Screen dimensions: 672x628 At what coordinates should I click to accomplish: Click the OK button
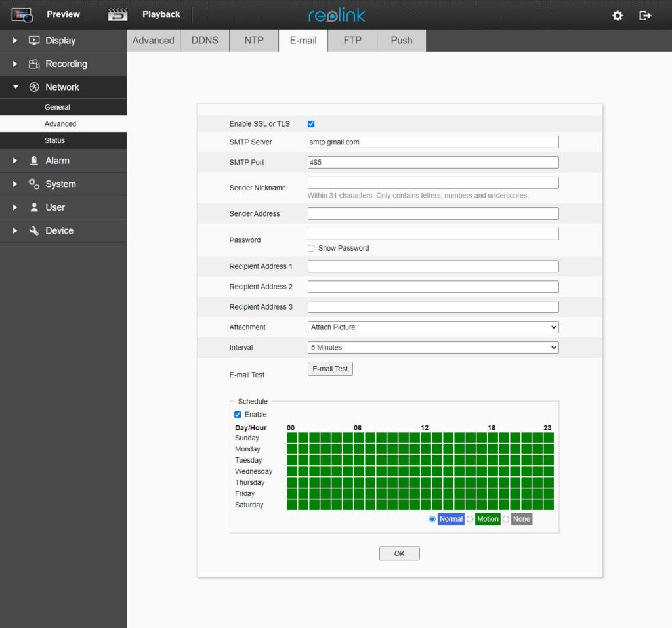click(399, 554)
